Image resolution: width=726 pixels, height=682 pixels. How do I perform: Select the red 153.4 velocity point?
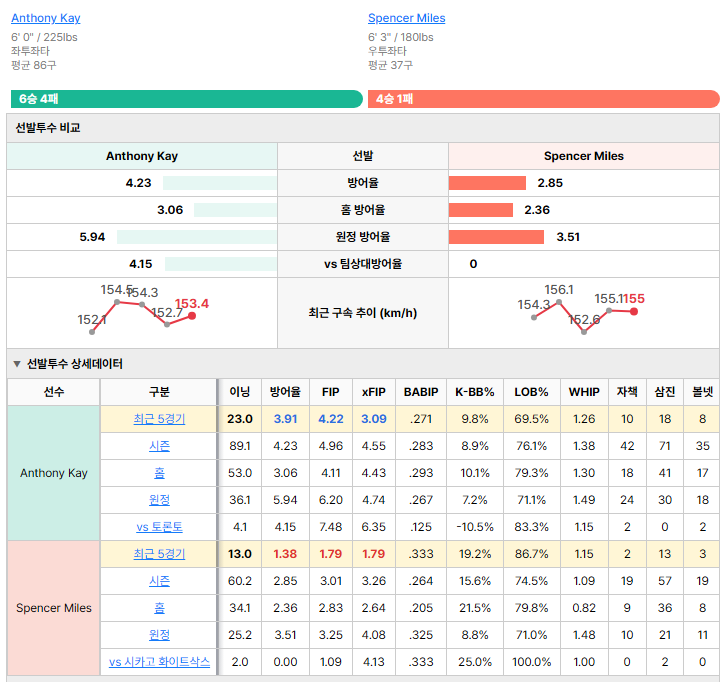(192, 316)
